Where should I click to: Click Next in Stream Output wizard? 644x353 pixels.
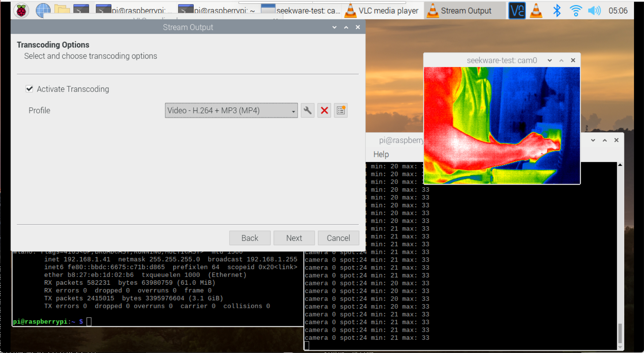[x=294, y=238]
